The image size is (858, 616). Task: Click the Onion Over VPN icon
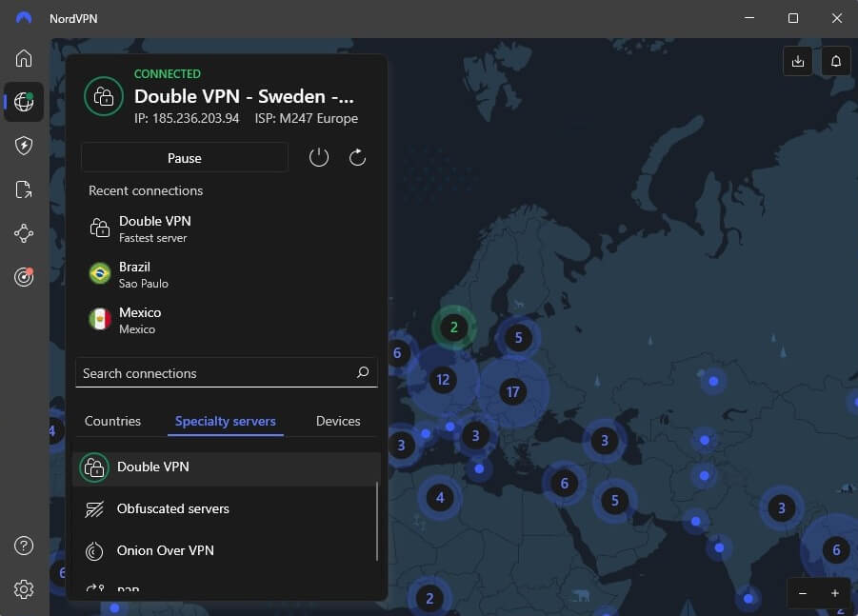coord(94,551)
